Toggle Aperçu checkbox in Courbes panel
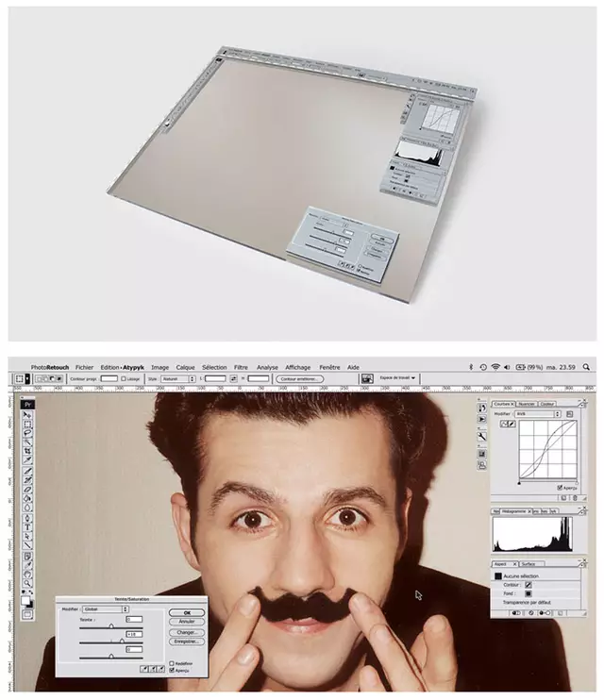 560,488
